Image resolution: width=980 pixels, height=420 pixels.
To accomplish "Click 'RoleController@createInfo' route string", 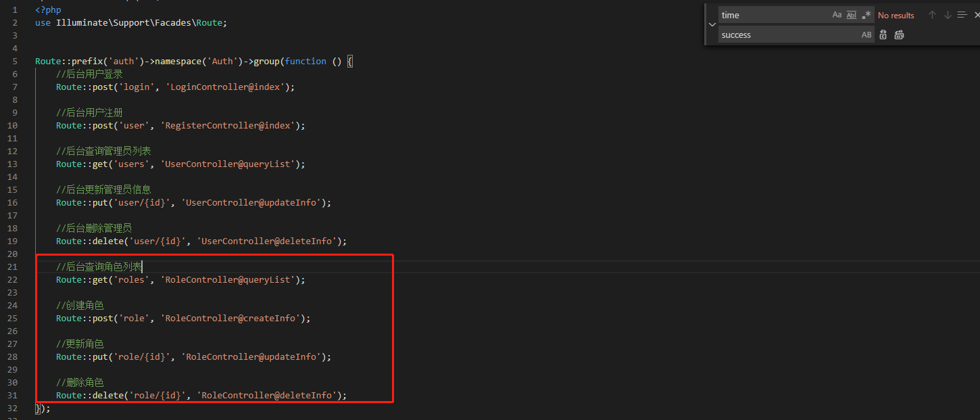I will click(230, 318).
